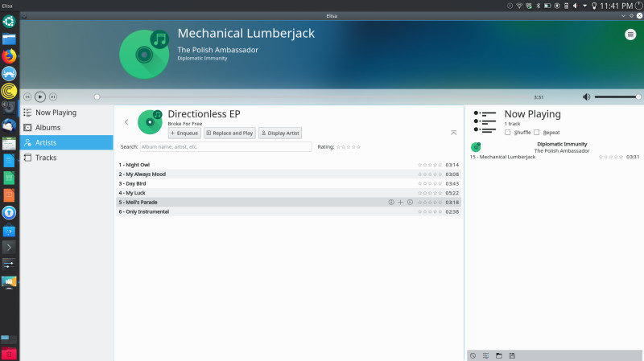Select track 5 - Mell's Parade
This screenshot has height=361, width=644.
click(x=288, y=203)
